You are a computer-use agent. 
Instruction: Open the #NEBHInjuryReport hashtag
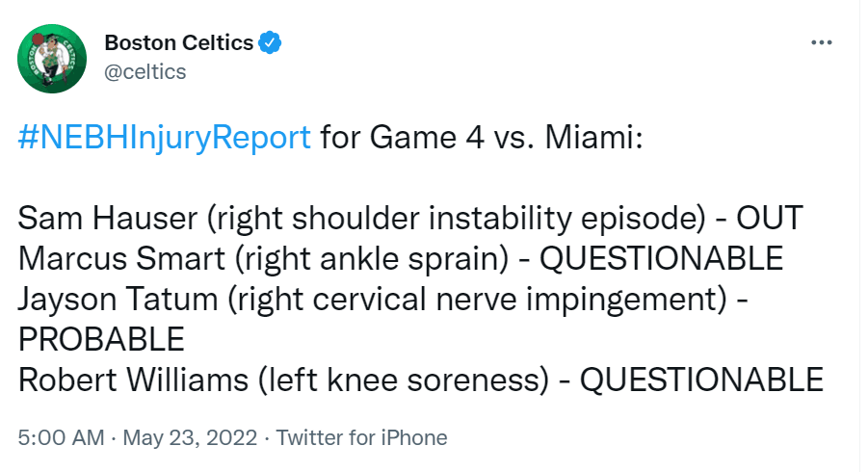165,137
